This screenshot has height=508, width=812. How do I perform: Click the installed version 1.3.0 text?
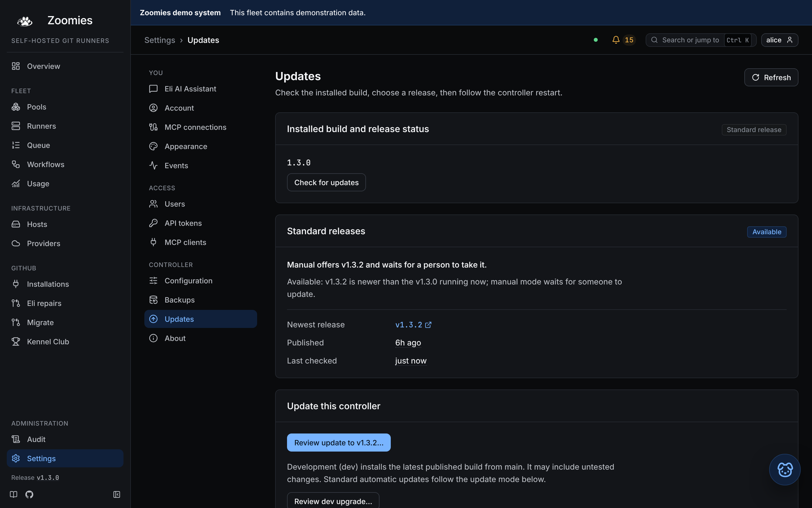299,163
